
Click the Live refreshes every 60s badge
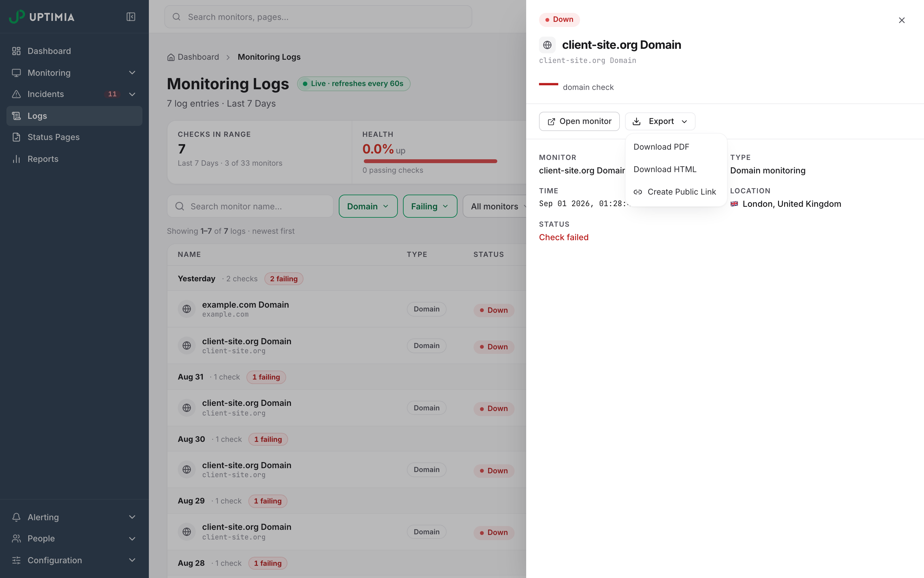[x=354, y=84]
